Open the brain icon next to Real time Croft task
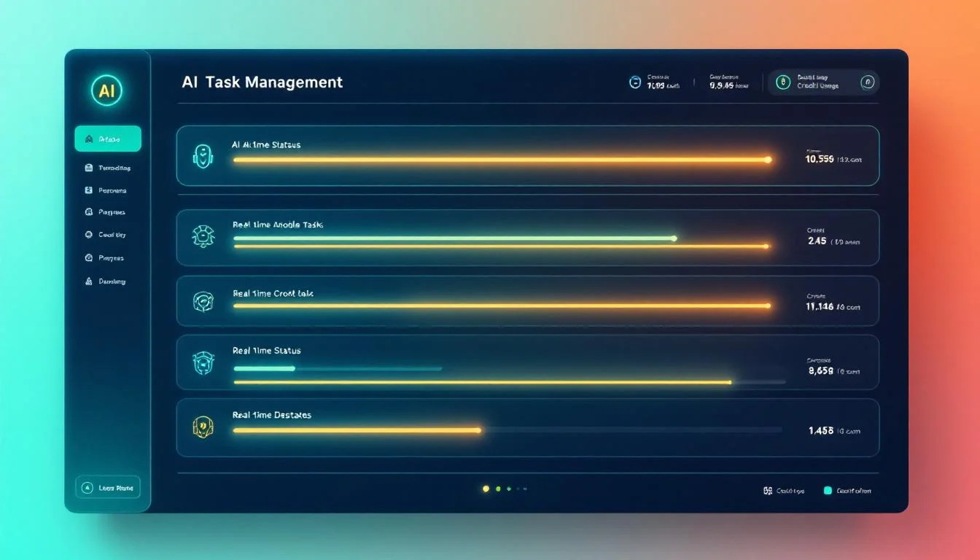 (202, 300)
